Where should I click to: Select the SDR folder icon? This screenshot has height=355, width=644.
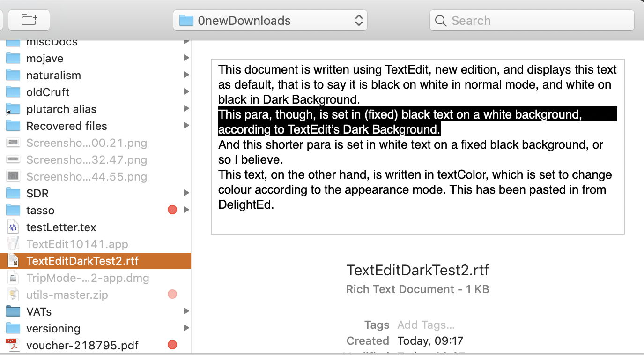[x=13, y=194]
